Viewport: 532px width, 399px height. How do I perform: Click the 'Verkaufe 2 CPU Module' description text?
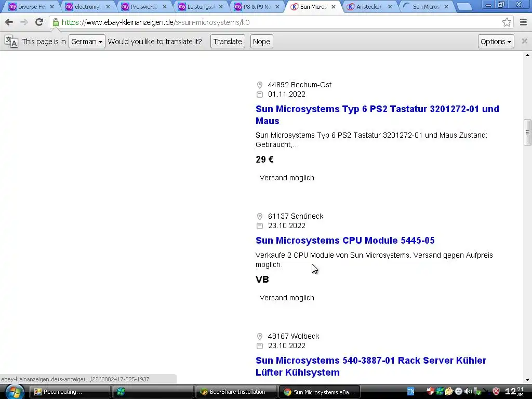tap(374, 260)
